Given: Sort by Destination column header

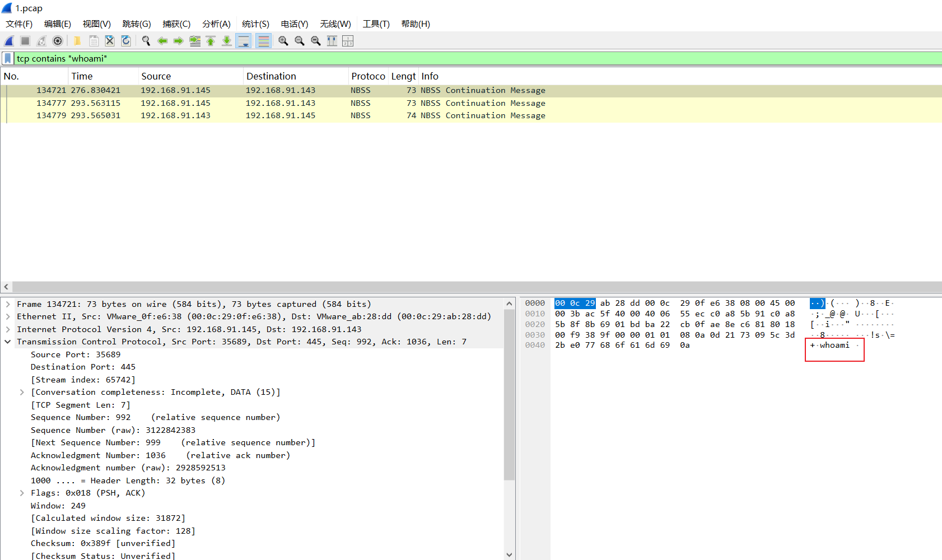Looking at the screenshot, I should tap(296, 76).
